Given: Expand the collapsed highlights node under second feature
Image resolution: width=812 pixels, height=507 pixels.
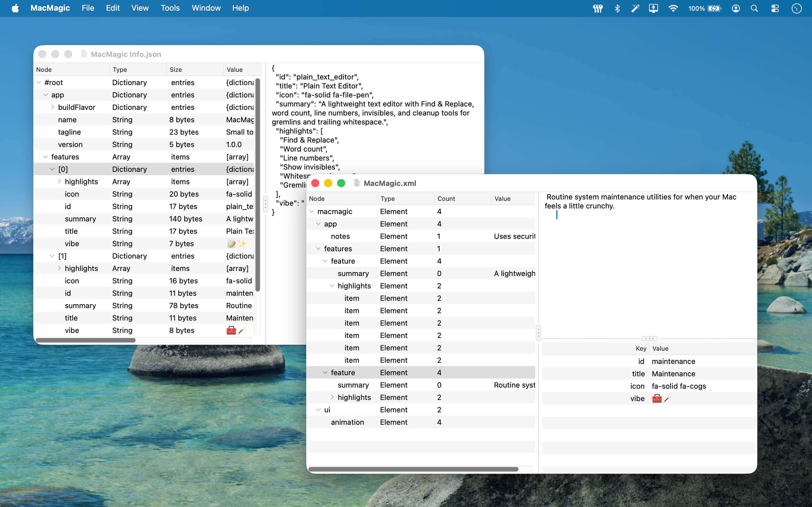Looking at the screenshot, I should pos(332,397).
